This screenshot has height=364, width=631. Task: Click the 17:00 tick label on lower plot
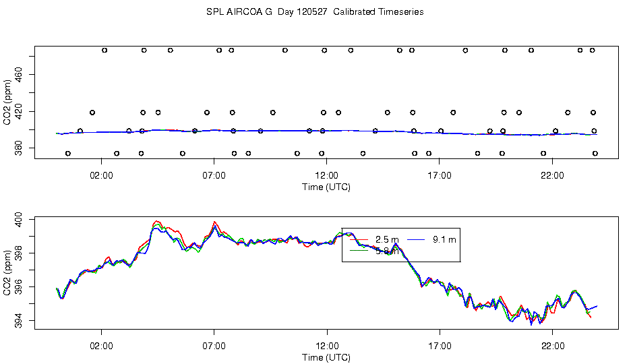click(x=440, y=346)
